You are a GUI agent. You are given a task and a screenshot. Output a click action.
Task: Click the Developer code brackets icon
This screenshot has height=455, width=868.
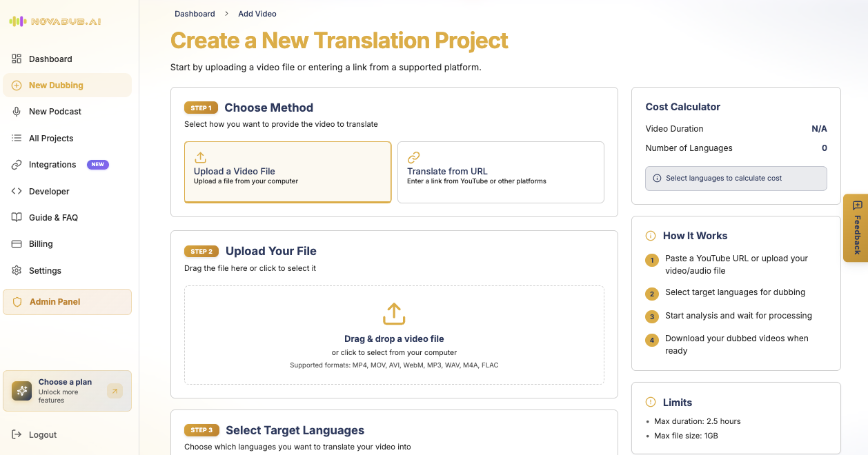17,192
